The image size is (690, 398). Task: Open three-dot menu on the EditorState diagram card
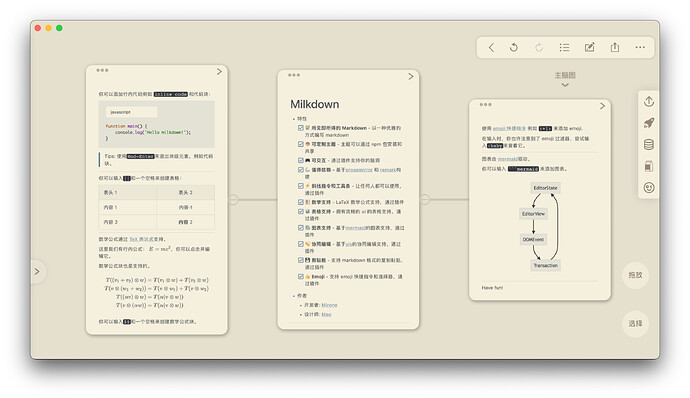tap(485, 104)
